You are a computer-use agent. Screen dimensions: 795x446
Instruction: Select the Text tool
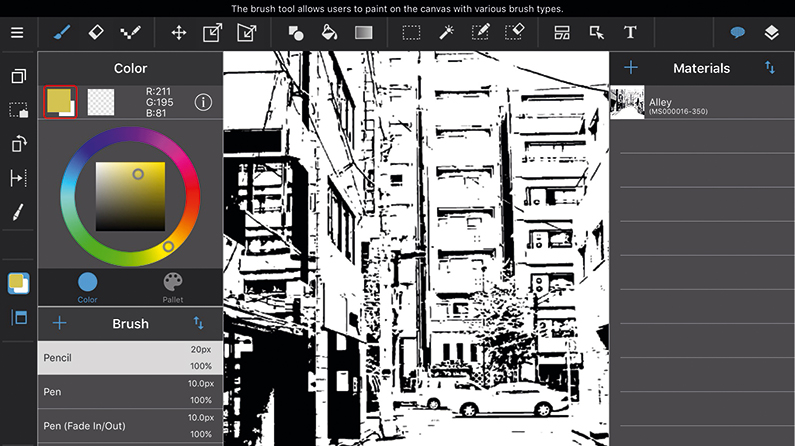(630, 32)
